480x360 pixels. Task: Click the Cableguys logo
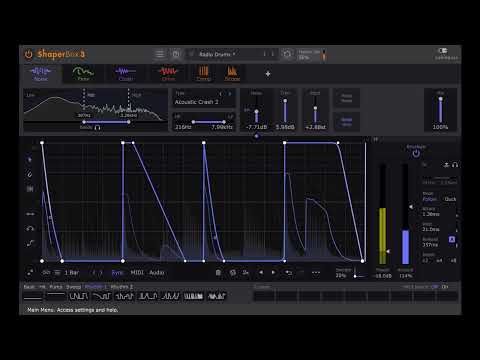click(x=446, y=54)
